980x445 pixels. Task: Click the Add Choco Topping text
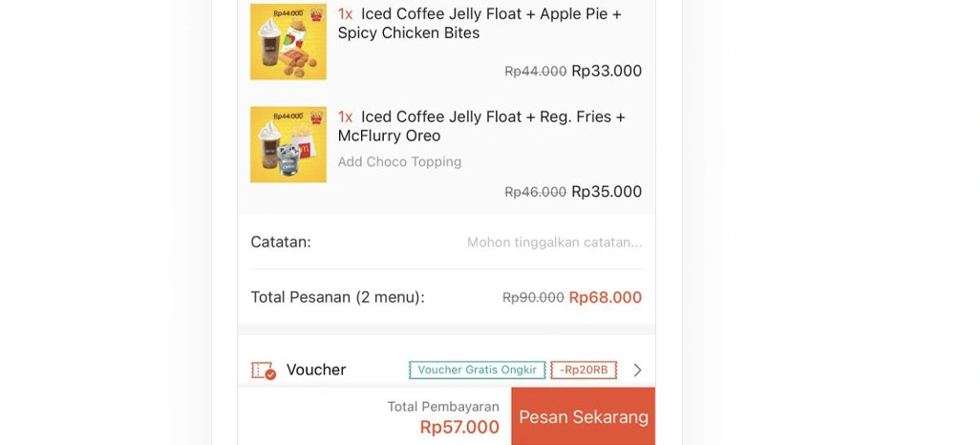[x=399, y=162]
